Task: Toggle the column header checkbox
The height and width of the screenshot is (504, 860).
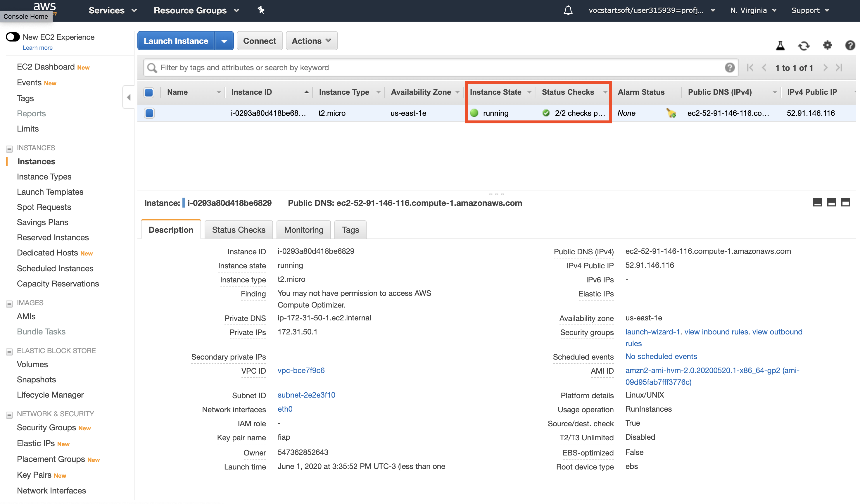Action: click(149, 92)
